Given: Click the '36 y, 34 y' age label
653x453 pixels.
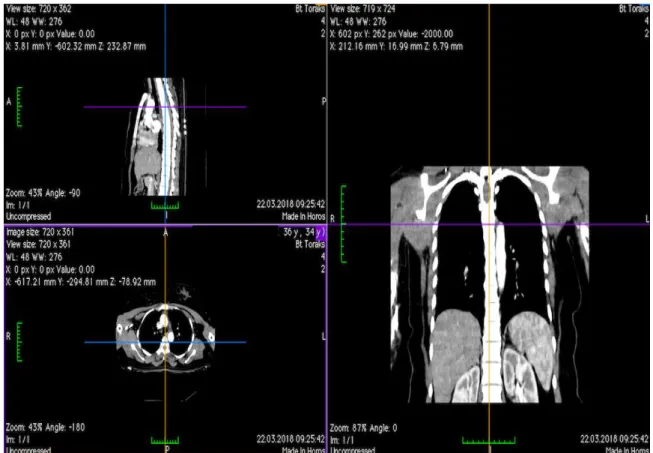Looking at the screenshot, I should point(304,232).
